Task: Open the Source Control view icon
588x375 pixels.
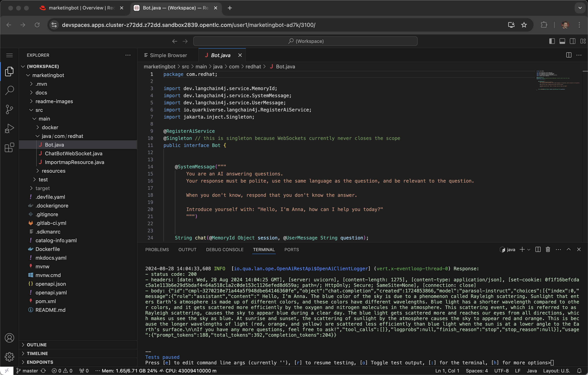Action: point(9,109)
